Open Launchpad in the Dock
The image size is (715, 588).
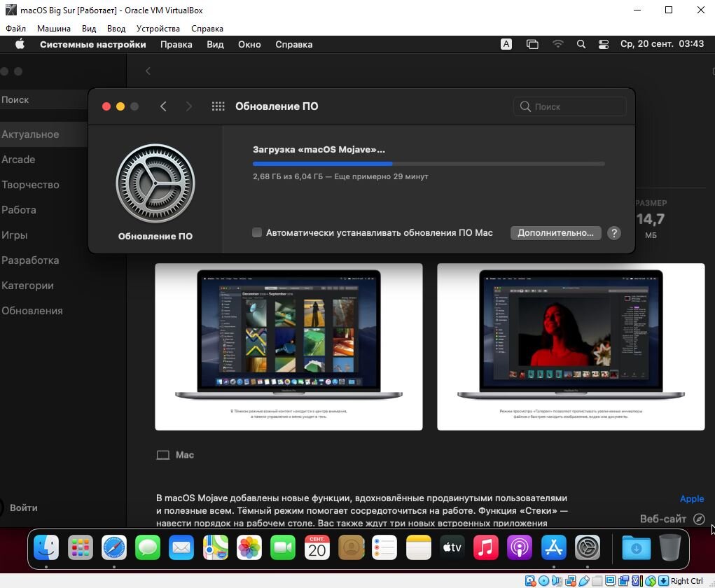81,547
